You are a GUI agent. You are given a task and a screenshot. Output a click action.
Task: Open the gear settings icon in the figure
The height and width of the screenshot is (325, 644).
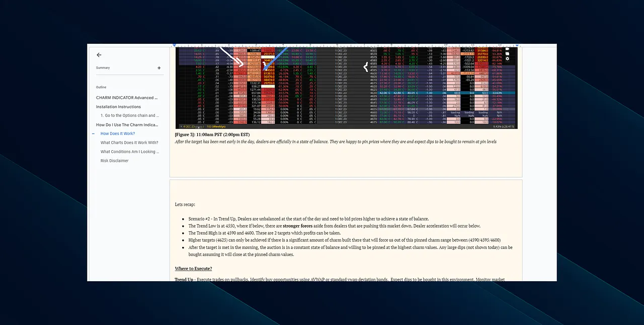[507, 59]
